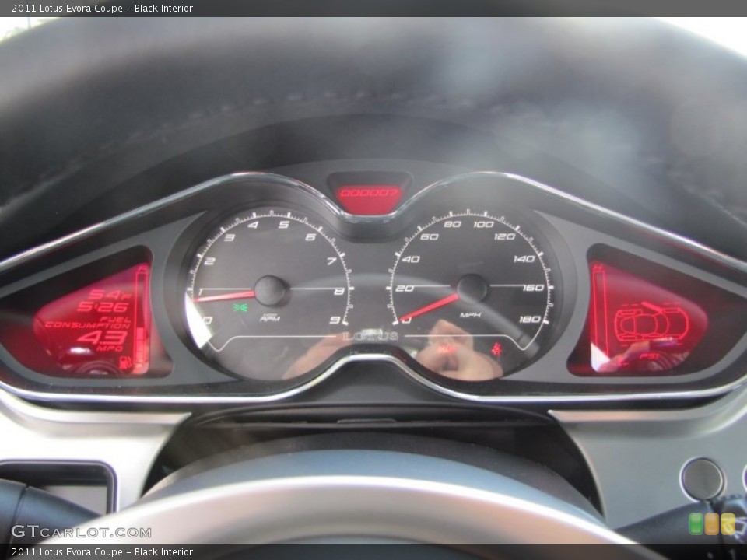Click the 100 mark on the speedometer
Viewport: 747px width, 560px height.
[483, 224]
